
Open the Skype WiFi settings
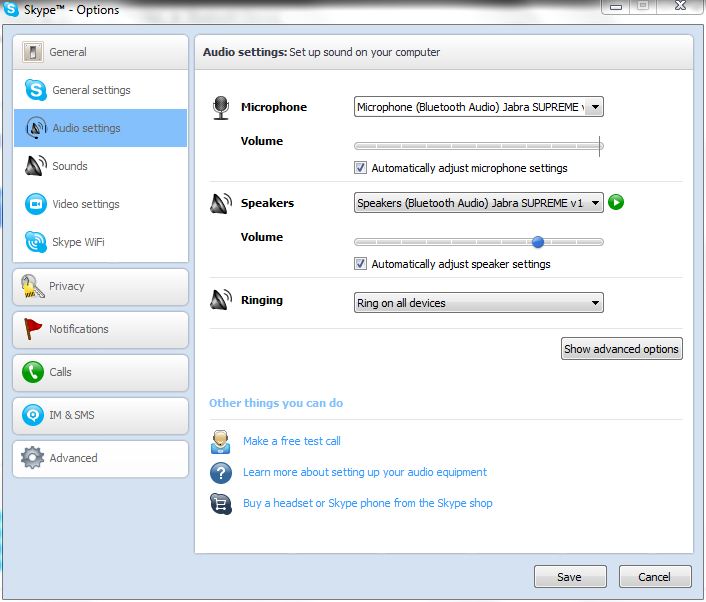(100, 242)
